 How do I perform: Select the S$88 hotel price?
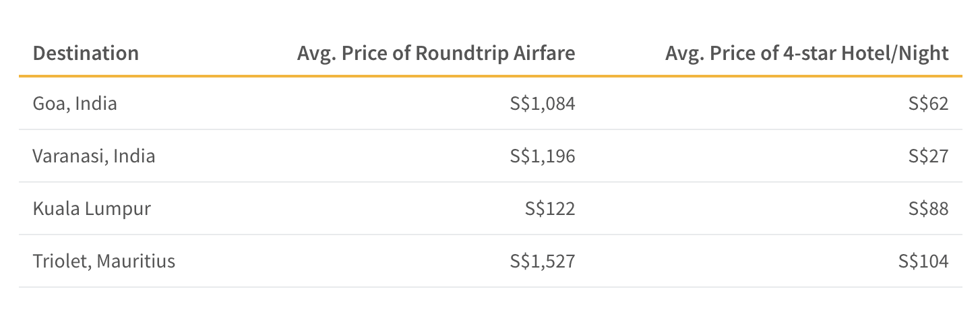click(929, 209)
